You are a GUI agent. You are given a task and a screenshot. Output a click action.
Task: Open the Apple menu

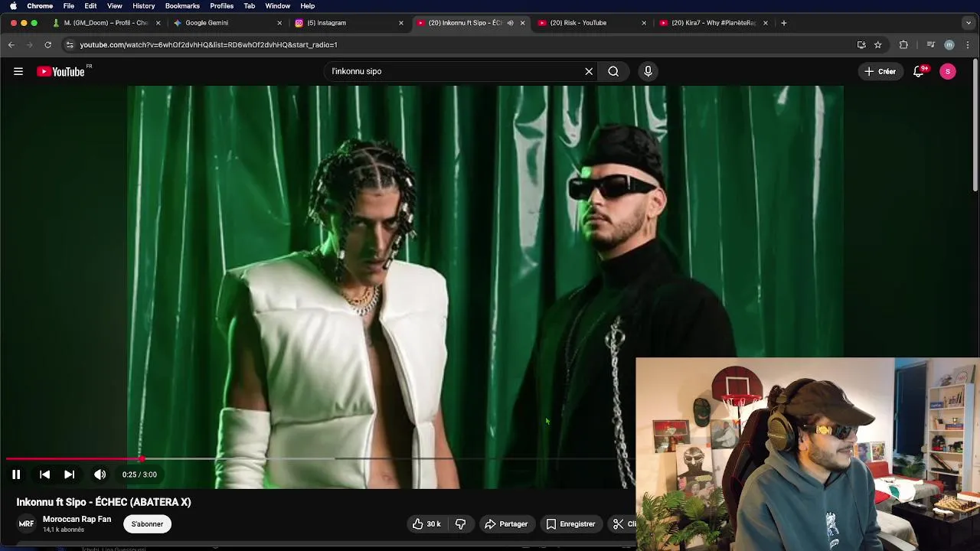(x=13, y=5)
